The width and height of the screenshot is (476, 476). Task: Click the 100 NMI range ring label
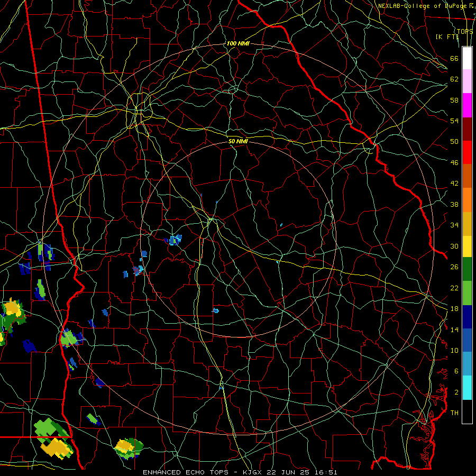pyautogui.click(x=237, y=43)
